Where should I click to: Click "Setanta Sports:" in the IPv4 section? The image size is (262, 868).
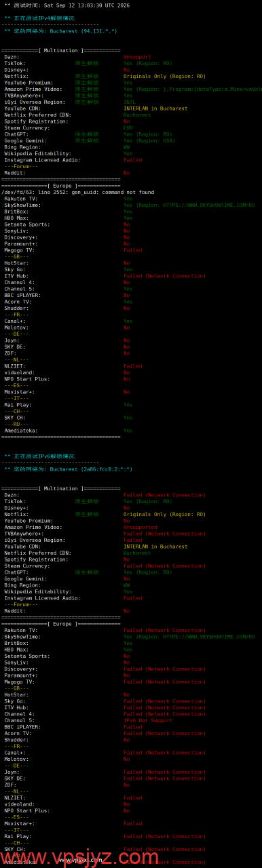pyautogui.click(x=26, y=224)
